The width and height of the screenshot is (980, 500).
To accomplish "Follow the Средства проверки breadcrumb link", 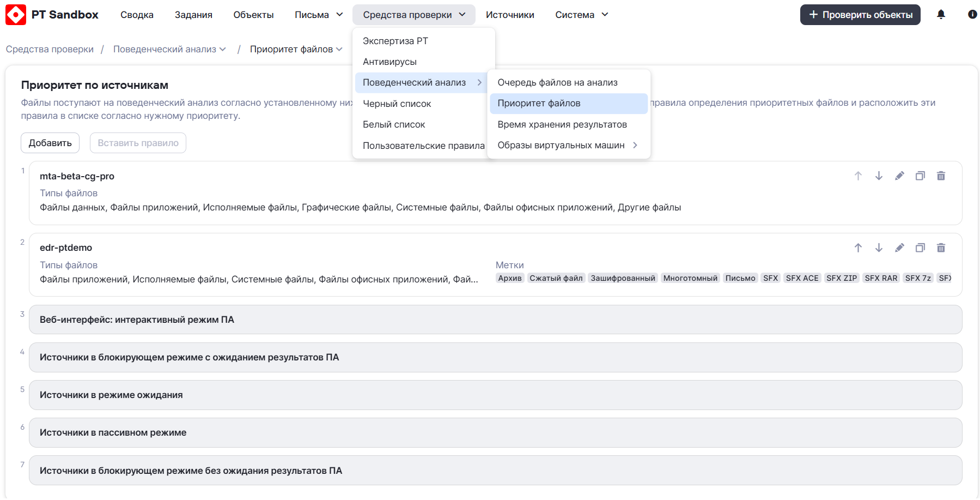I will point(50,49).
